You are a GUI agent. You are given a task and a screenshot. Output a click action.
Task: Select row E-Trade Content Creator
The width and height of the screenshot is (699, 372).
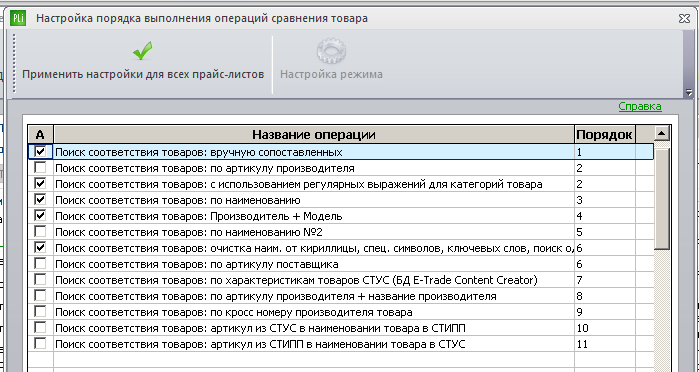[296, 280]
